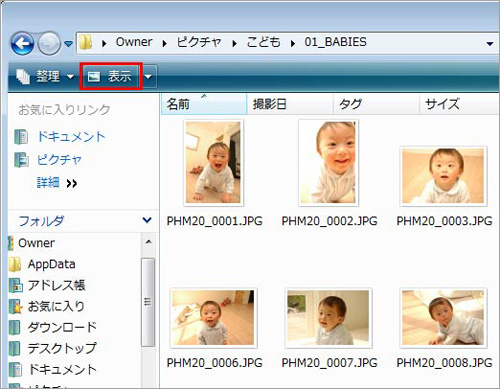Select thumbnail of PHM20_0001.JPG
The image size is (500, 389).
[213, 162]
